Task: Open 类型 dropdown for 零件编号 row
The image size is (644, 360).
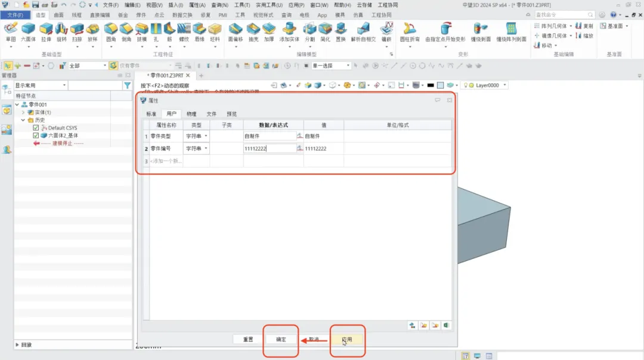Action: click(x=206, y=148)
